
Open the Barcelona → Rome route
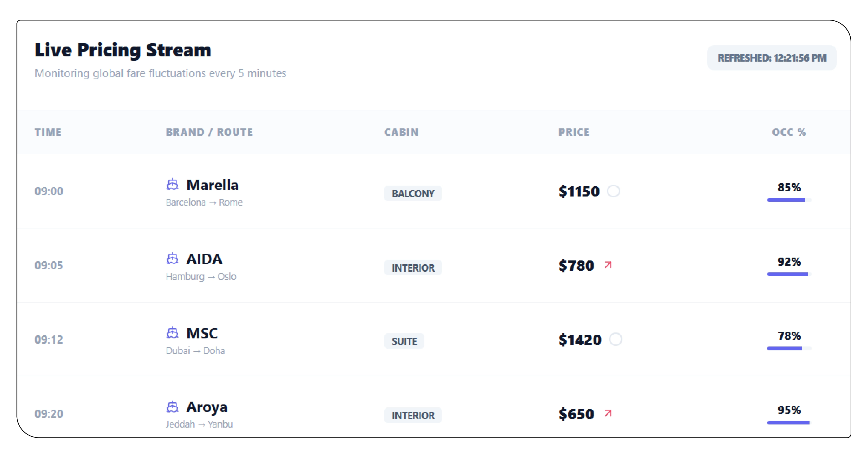click(x=204, y=202)
